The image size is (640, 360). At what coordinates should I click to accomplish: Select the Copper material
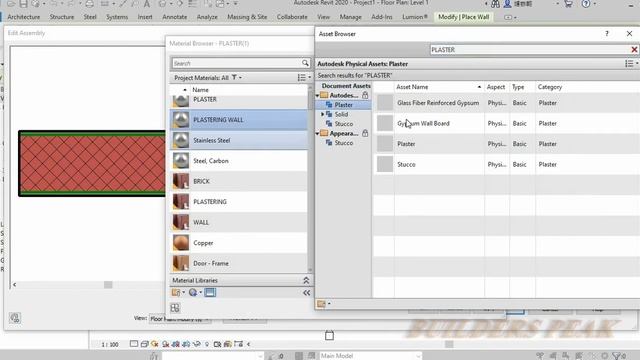point(239,243)
